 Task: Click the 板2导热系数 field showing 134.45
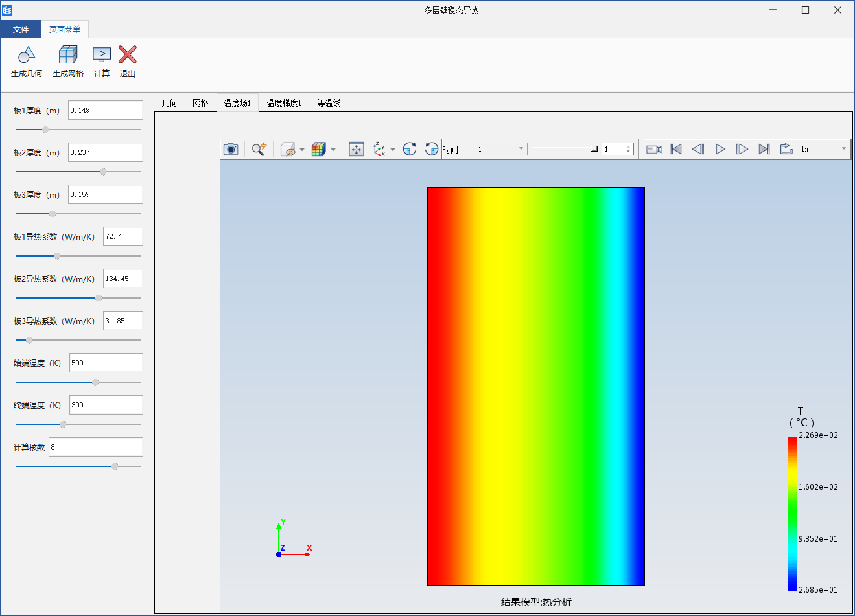tap(123, 279)
